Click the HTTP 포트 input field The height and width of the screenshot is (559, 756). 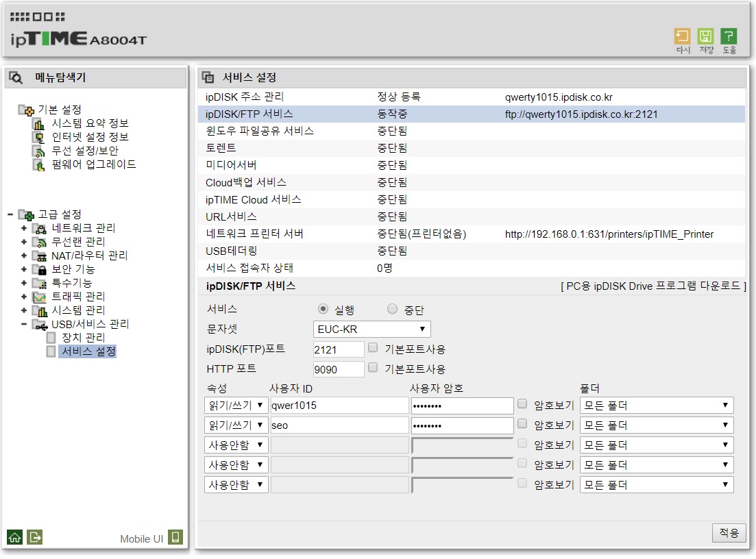339,370
